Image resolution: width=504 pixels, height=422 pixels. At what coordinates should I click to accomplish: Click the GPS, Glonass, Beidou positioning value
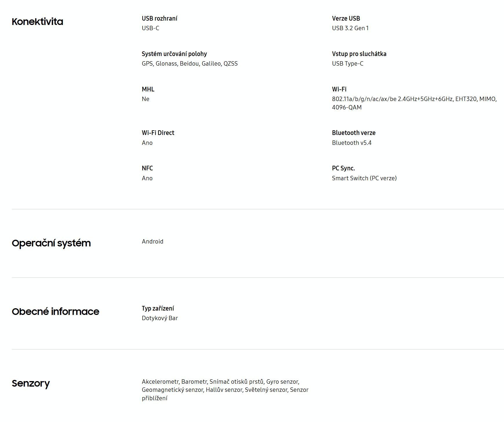click(190, 64)
